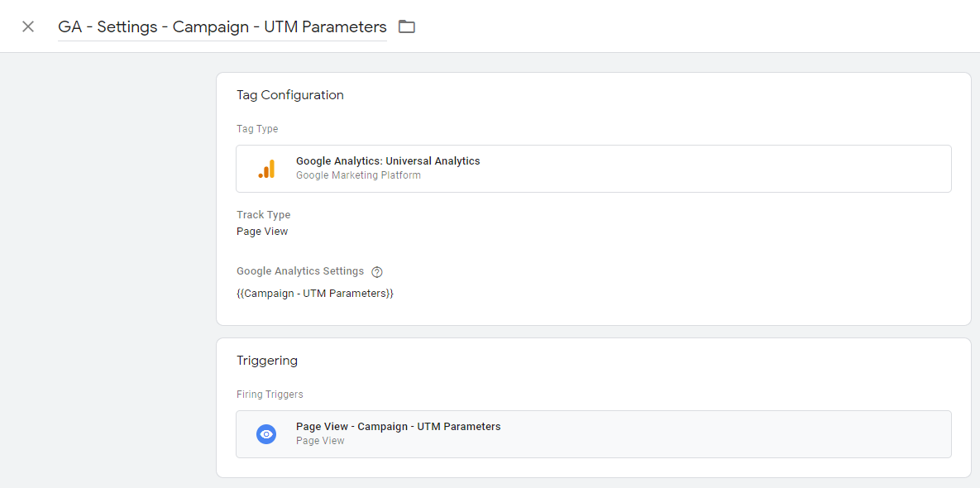Open the folder icon next to tag name

[407, 26]
